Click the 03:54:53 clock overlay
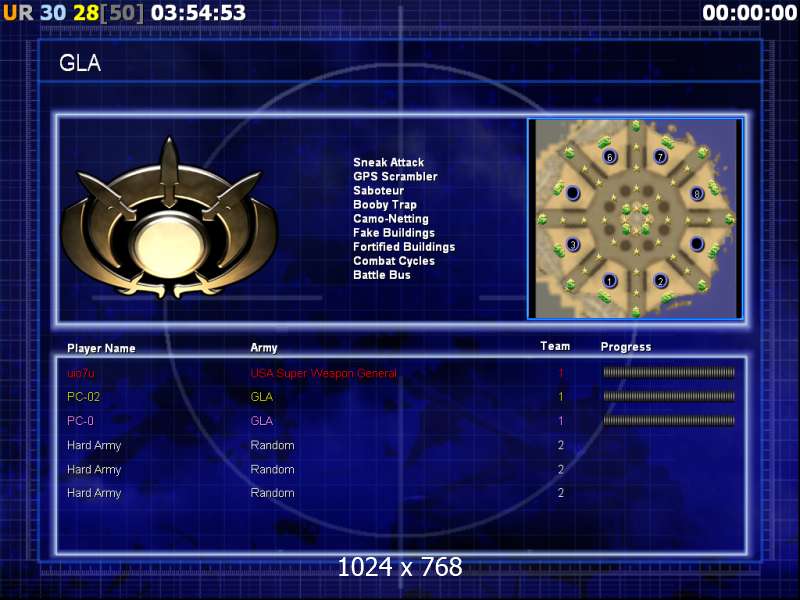 point(198,13)
